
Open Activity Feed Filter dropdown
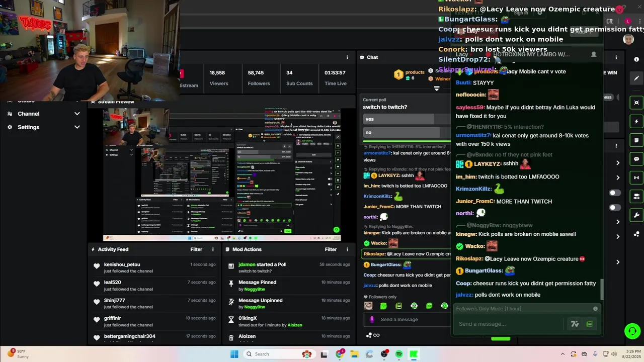pyautogui.click(x=196, y=249)
